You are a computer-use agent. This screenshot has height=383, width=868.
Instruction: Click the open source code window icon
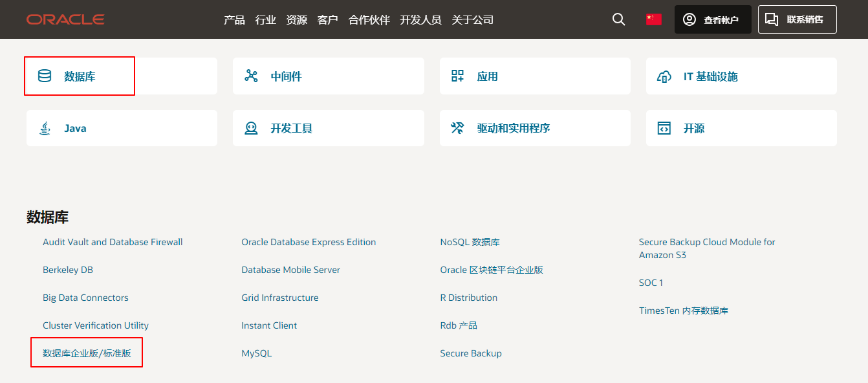[x=664, y=128]
